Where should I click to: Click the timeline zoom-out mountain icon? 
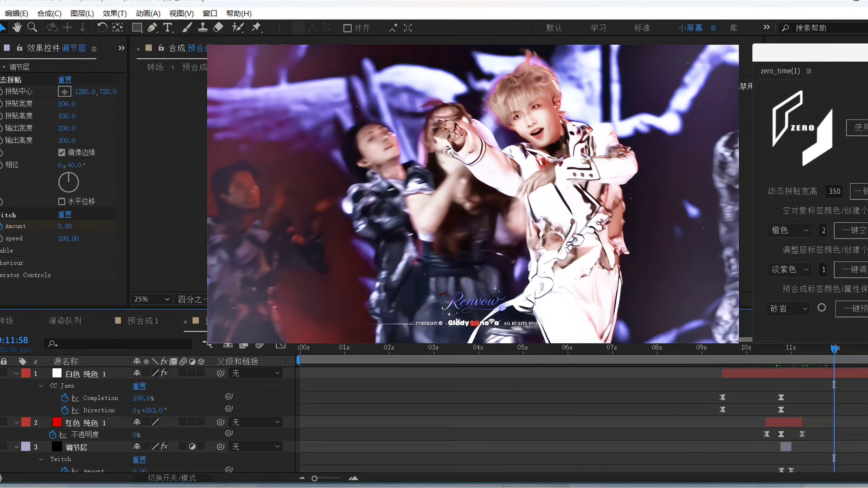[302, 478]
